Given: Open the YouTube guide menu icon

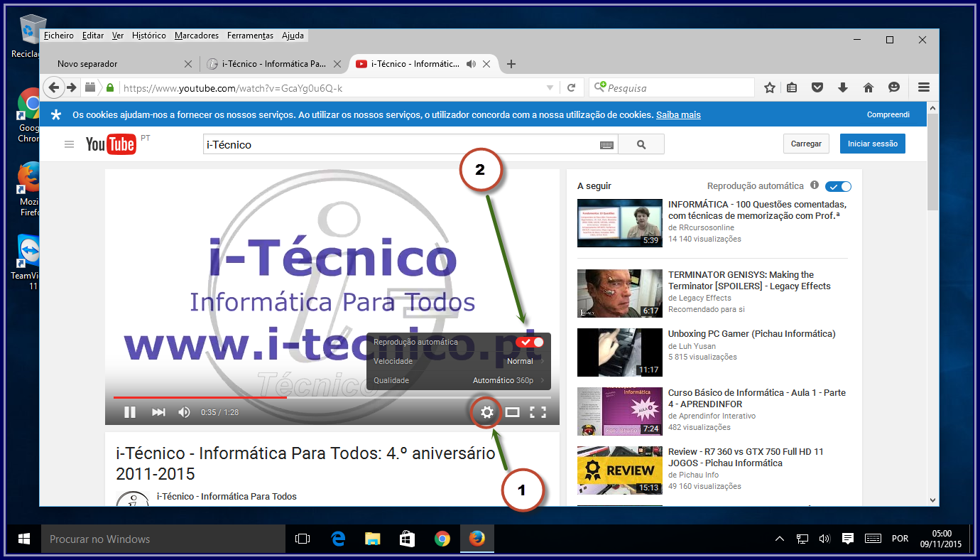Looking at the screenshot, I should (69, 144).
